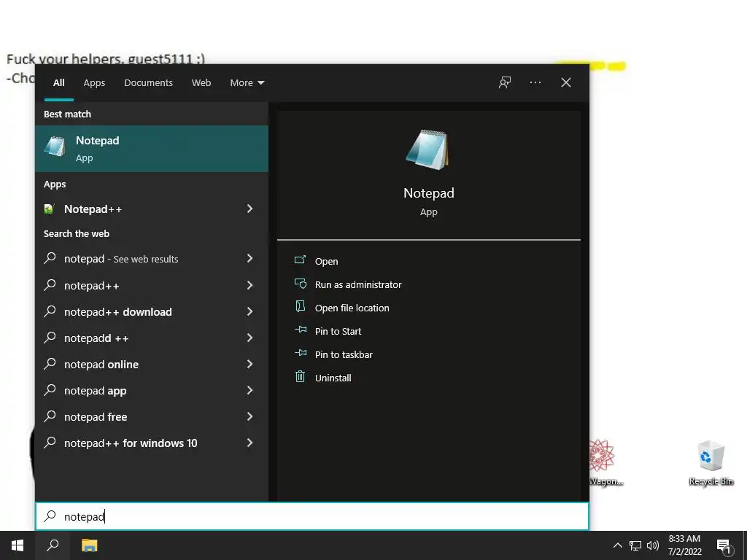Viewport: 747px width, 560px height.
Task: Expand 'notepad++ download' arrow
Action: point(249,311)
